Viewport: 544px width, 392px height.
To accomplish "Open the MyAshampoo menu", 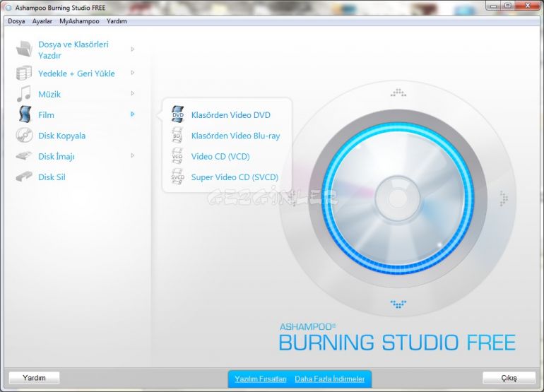I will pyautogui.click(x=79, y=21).
